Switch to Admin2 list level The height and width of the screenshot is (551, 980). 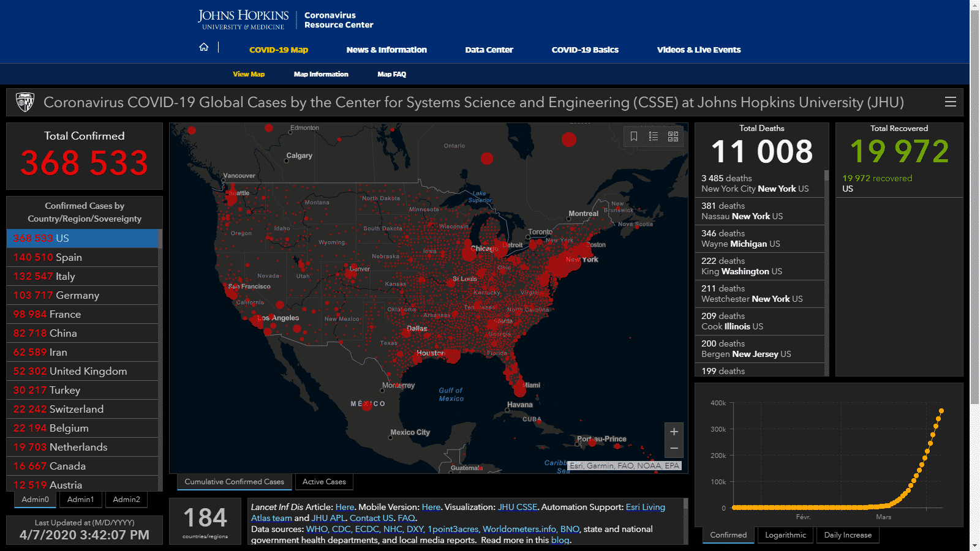point(126,500)
